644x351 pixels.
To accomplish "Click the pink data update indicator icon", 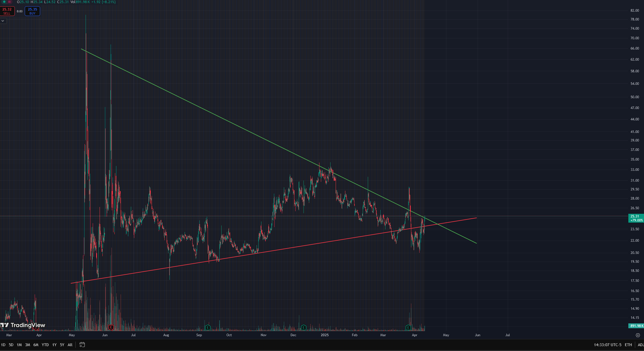I will [10, 2].
